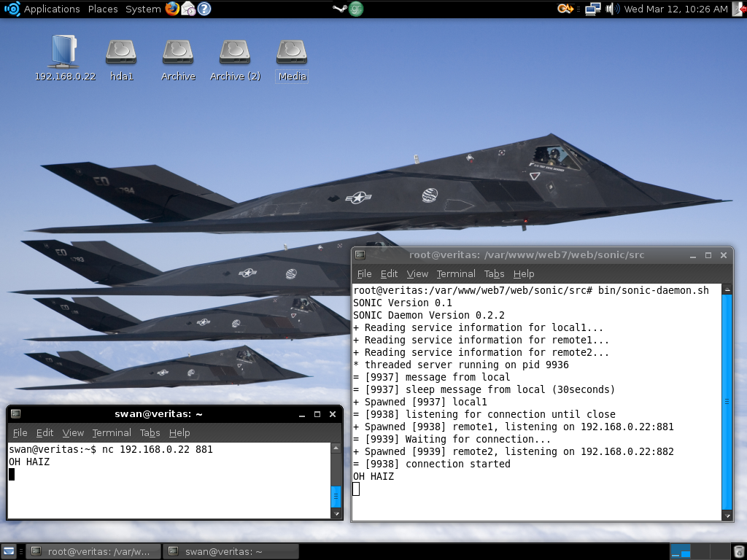
Task: Click the Steam tray icon
Action: pyautogui.click(x=340, y=9)
